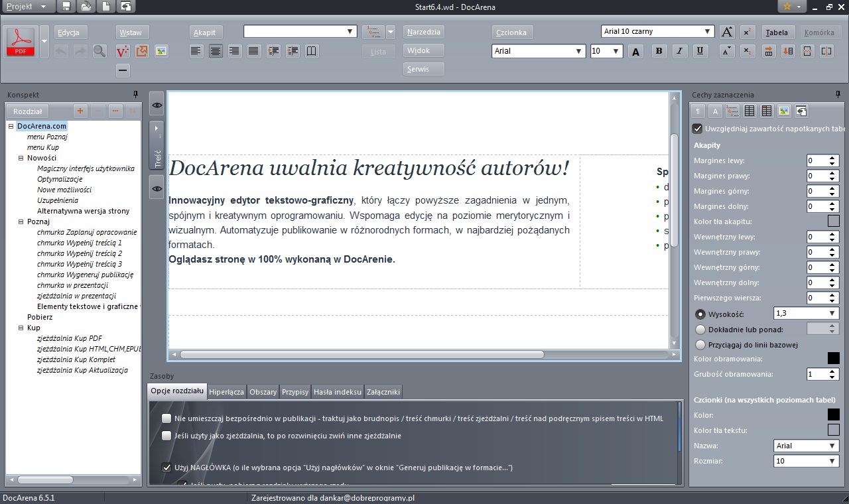Viewport: 849px width, 504px height.
Task: Click the Wstaw button
Action: (133, 32)
